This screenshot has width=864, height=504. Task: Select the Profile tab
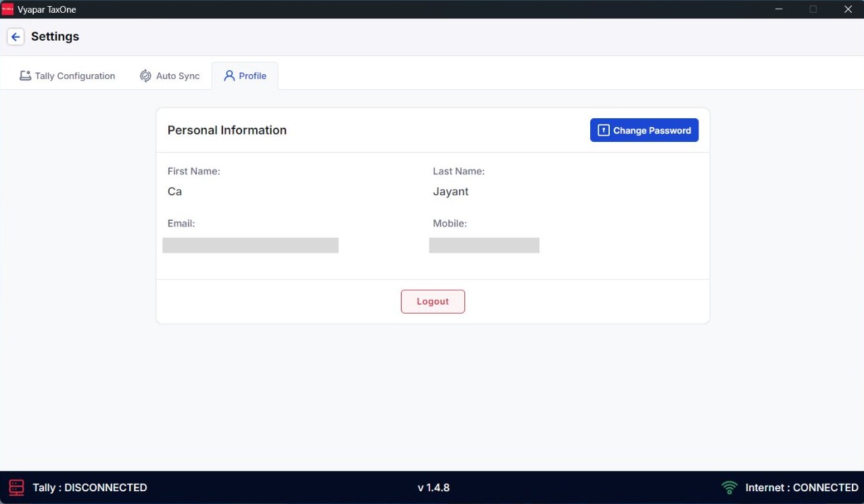tap(245, 76)
